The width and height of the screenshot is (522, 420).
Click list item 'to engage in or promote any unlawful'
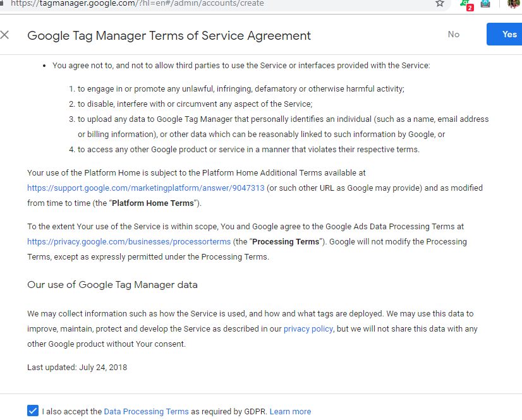coord(241,89)
